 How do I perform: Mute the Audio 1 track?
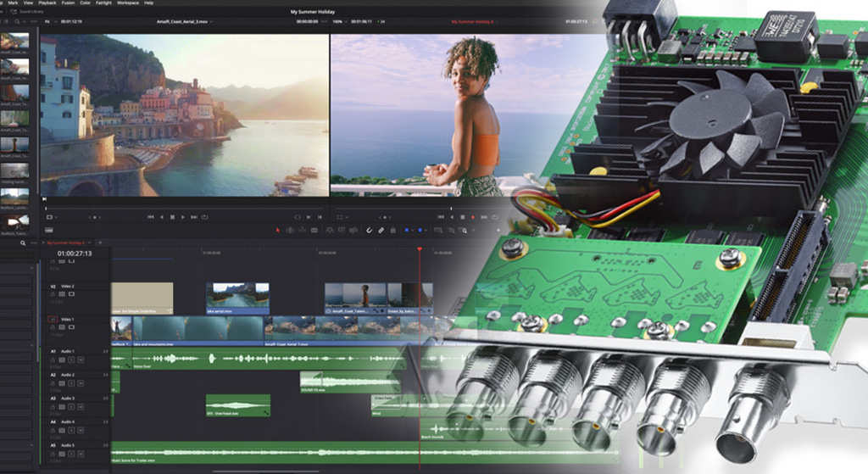tap(81, 360)
